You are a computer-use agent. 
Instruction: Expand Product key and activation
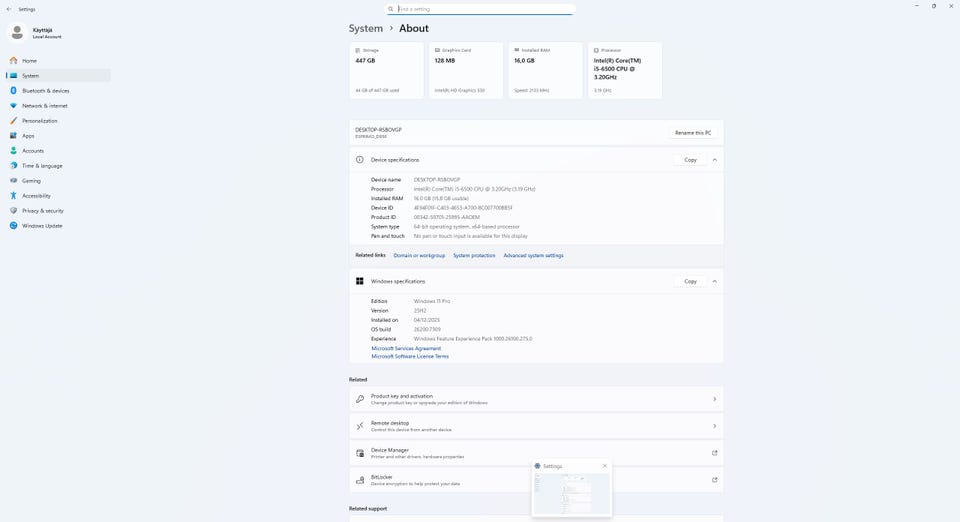tap(714, 399)
